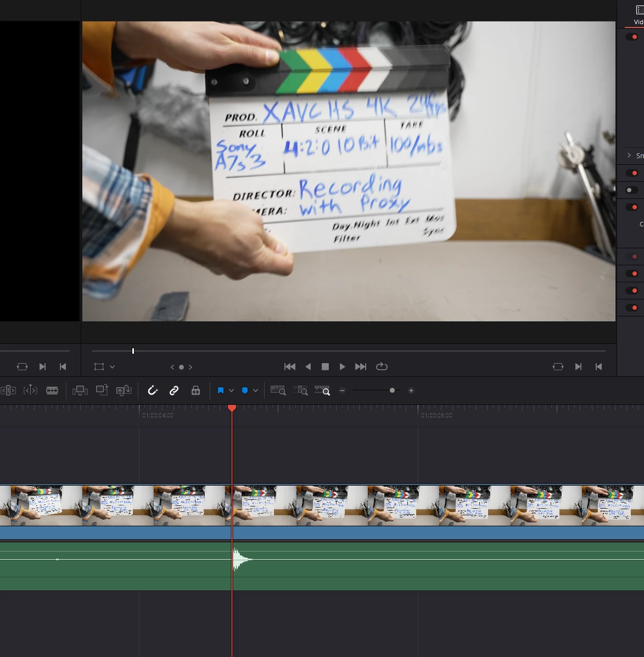The height and width of the screenshot is (657, 644).
Task: Click the left chevron beside the dot control
Action: tap(172, 367)
